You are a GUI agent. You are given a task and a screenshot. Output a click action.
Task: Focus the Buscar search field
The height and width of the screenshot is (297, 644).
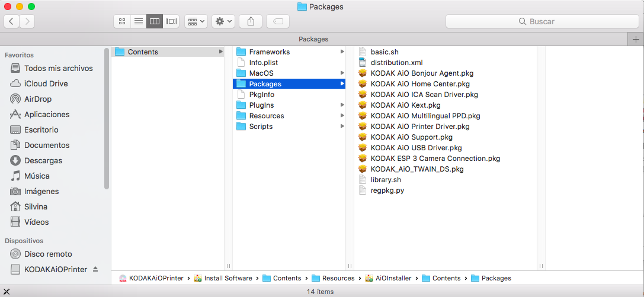[542, 21]
